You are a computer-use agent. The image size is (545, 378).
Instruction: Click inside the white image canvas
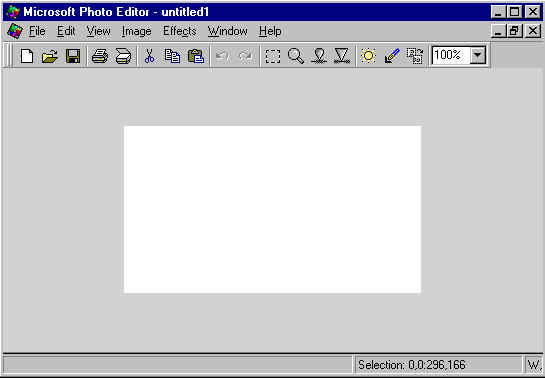pyautogui.click(x=272, y=209)
